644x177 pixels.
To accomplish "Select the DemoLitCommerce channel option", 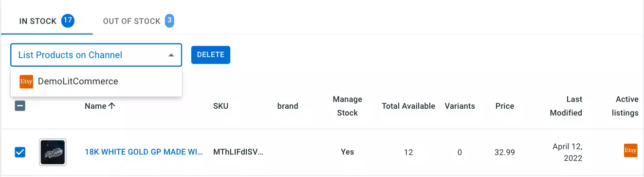I will click(x=96, y=81).
